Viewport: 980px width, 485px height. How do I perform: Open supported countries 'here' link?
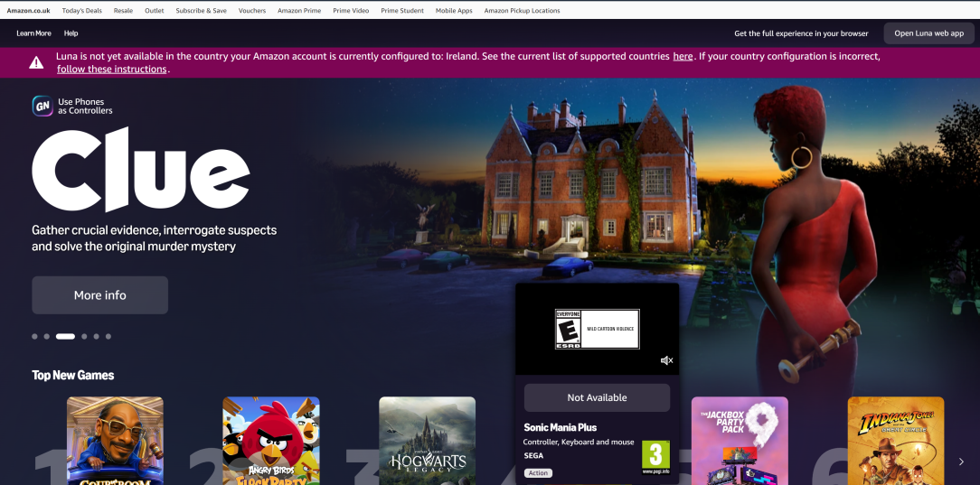coord(683,56)
